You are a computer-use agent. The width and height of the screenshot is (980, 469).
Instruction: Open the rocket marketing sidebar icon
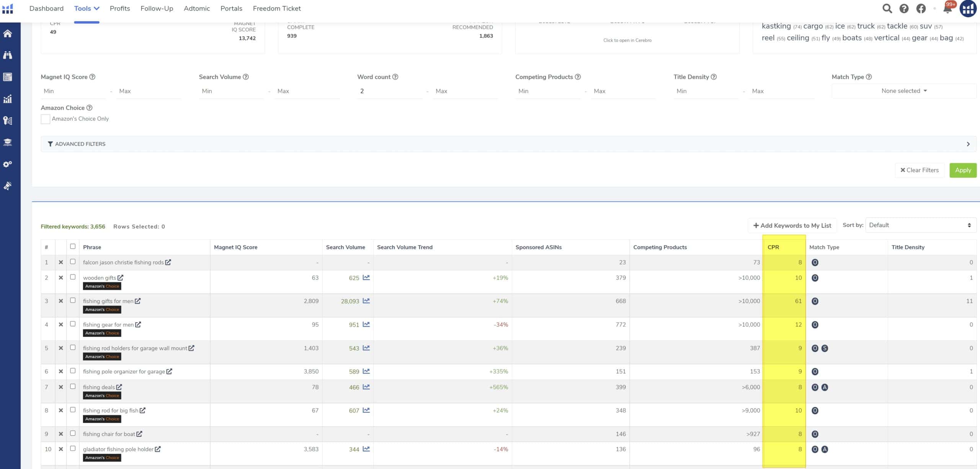[x=8, y=186]
